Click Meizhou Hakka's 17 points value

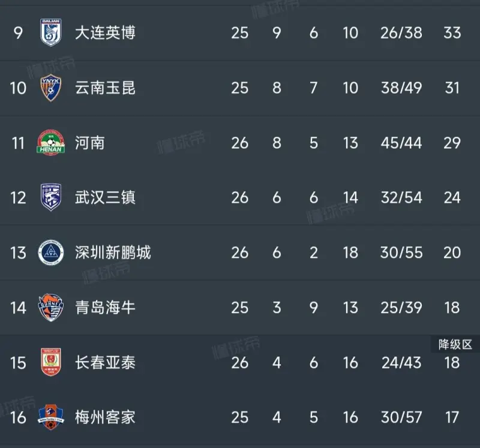click(x=452, y=417)
